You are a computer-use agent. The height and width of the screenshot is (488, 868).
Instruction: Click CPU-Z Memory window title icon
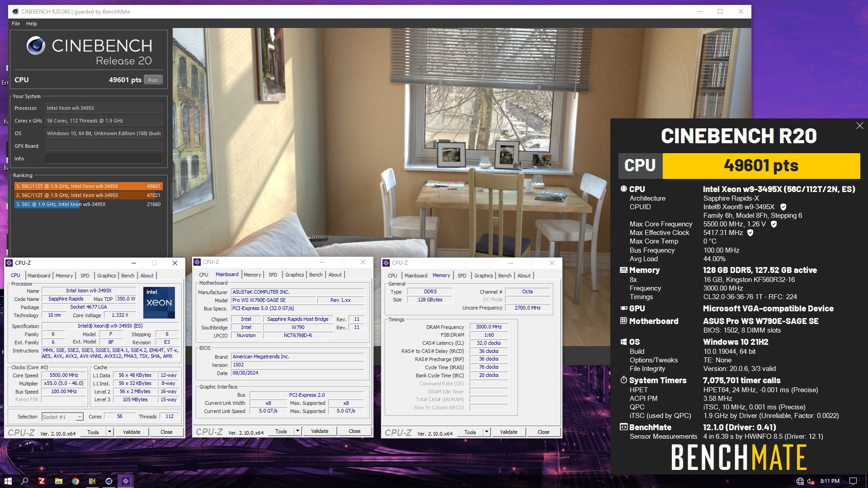[386, 263]
